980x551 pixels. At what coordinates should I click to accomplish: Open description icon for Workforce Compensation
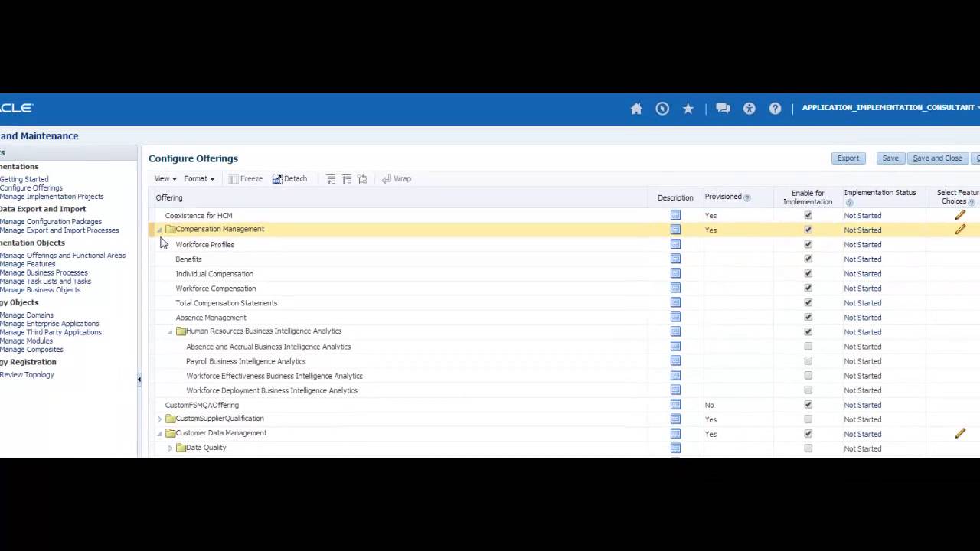(675, 288)
